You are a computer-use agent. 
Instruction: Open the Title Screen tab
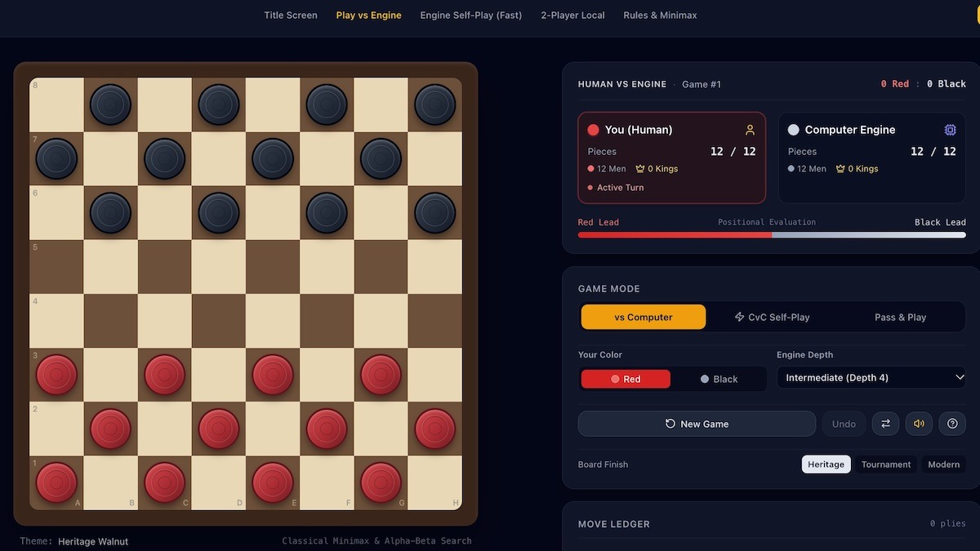[291, 15]
